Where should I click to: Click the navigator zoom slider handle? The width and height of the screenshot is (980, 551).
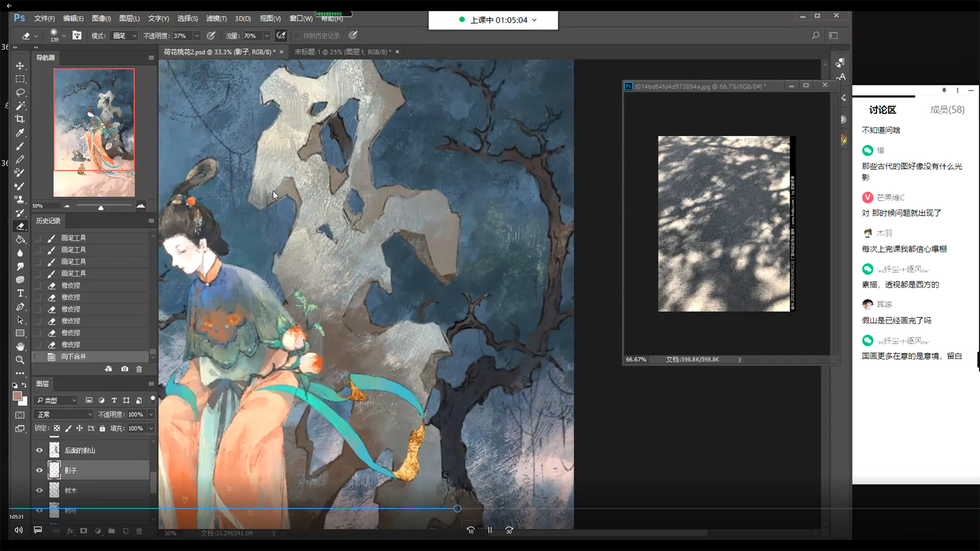[101, 208]
